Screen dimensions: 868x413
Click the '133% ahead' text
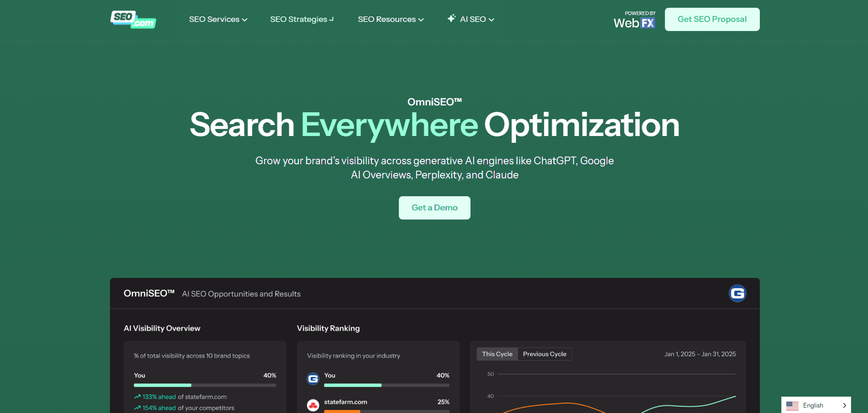[159, 397]
